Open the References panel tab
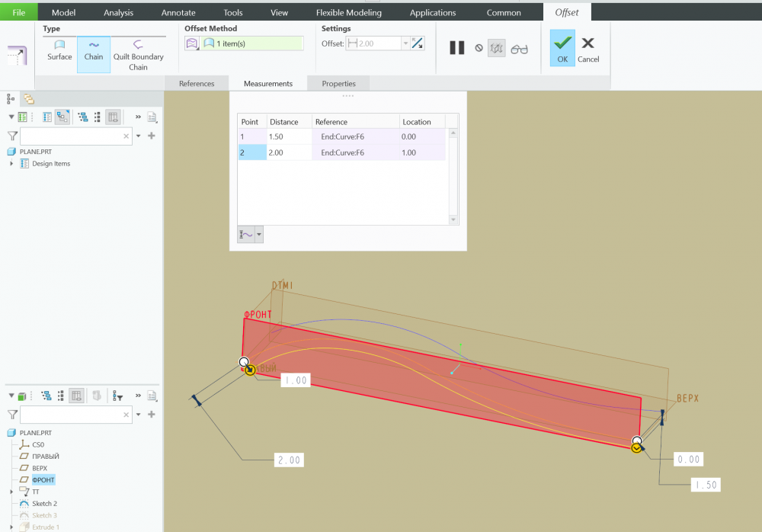The height and width of the screenshot is (532, 762). point(197,83)
